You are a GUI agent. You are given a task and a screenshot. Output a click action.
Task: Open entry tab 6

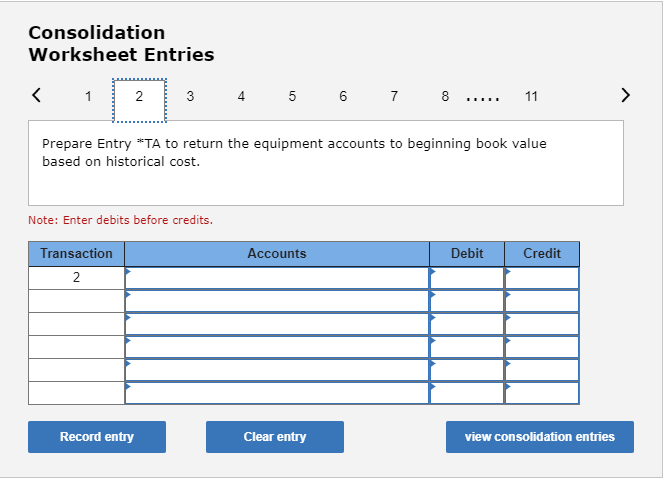tap(343, 96)
